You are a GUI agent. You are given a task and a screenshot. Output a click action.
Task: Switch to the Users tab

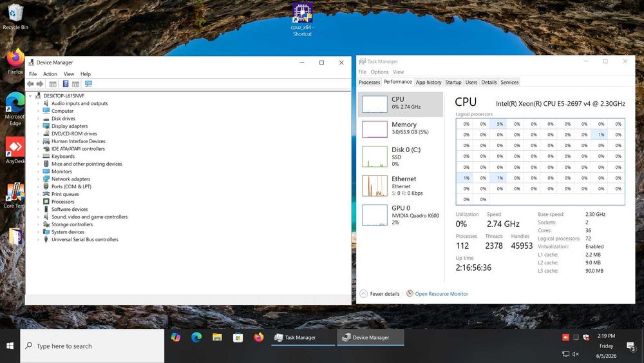(x=471, y=83)
